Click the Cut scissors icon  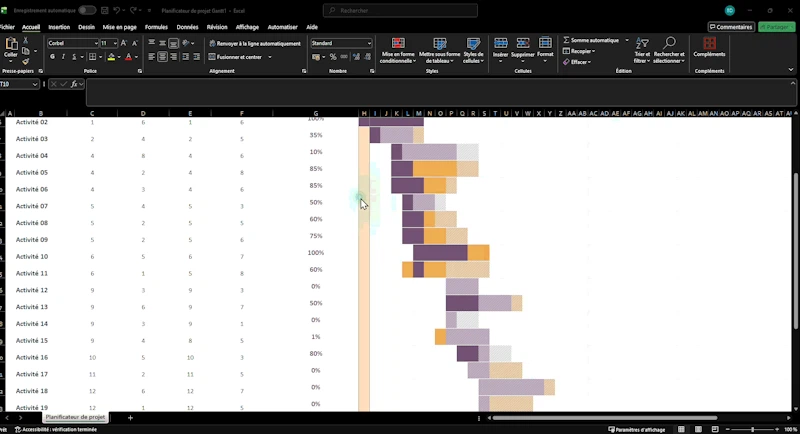coord(26,40)
